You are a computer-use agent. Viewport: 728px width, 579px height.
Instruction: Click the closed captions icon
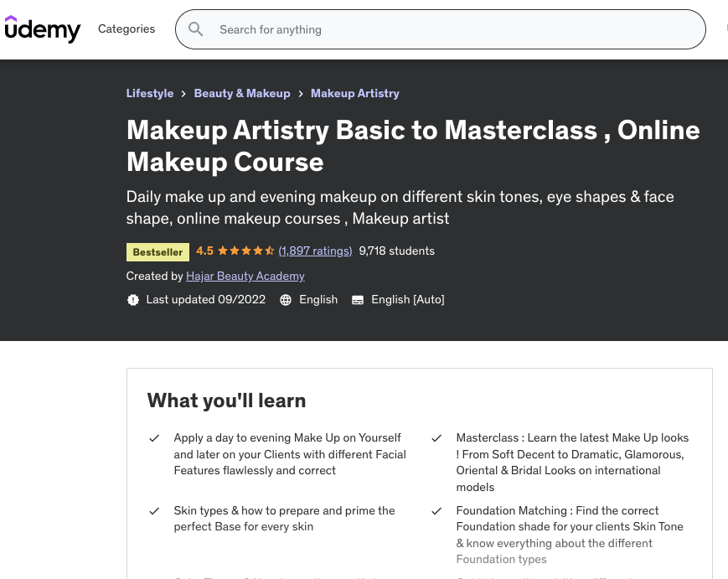[358, 300]
